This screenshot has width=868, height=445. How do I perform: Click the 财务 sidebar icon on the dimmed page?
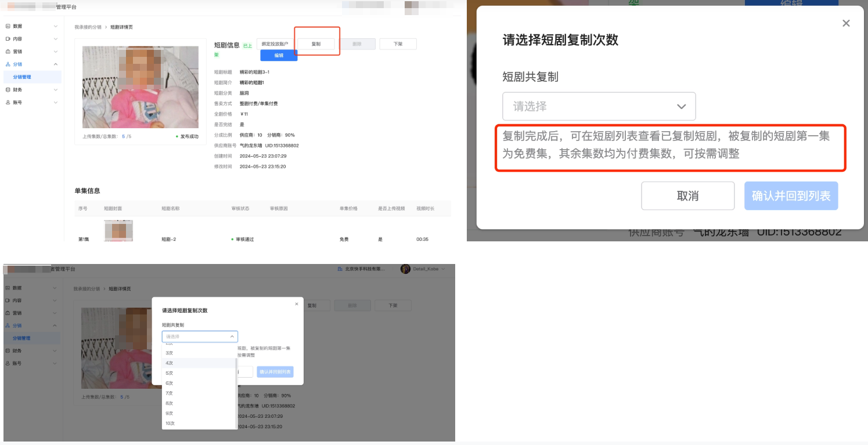click(x=8, y=350)
